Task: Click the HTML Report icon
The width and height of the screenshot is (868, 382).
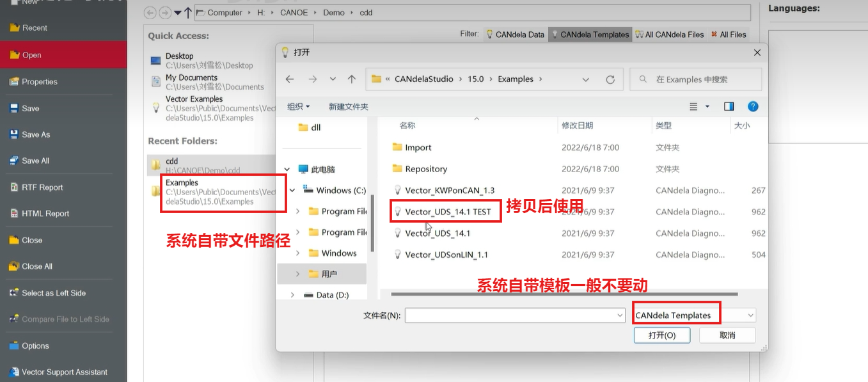Action: click(x=14, y=214)
